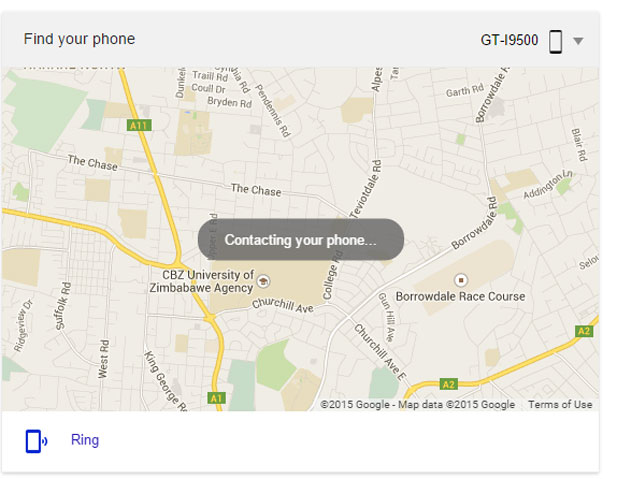Click the Google map data copyright text
The width and height of the screenshot is (617, 479).
point(417,405)
